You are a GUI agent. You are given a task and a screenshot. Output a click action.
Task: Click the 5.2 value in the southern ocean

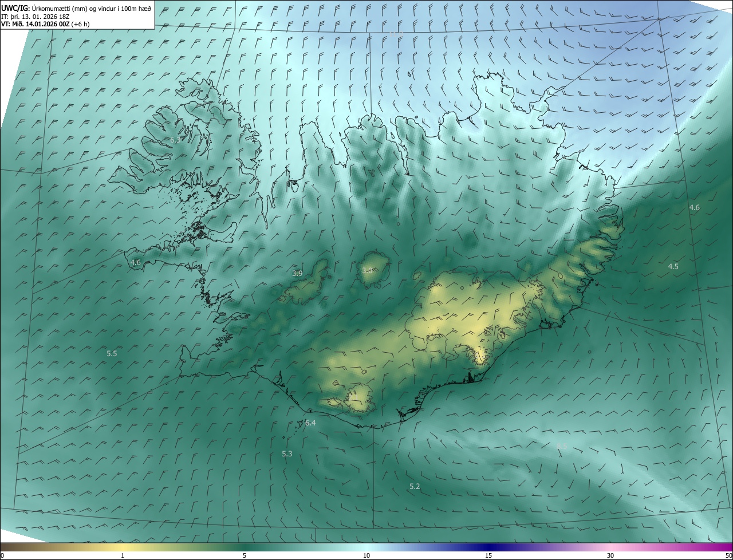click(415, 486)
